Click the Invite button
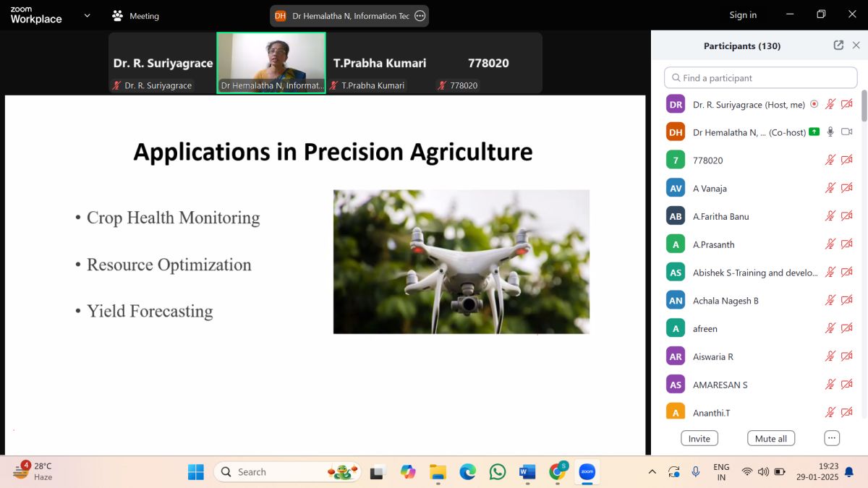868x488 pixels. (699, 438)
